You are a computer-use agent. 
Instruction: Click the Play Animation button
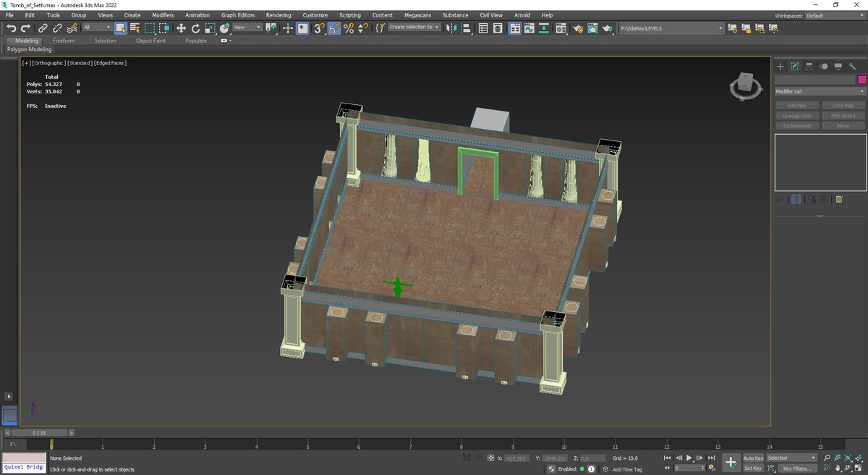click(x=689, y=458)
